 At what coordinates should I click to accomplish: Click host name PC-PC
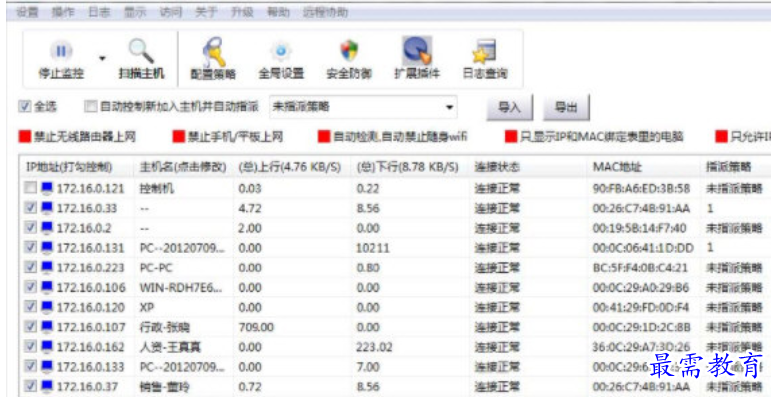[156, 268]
